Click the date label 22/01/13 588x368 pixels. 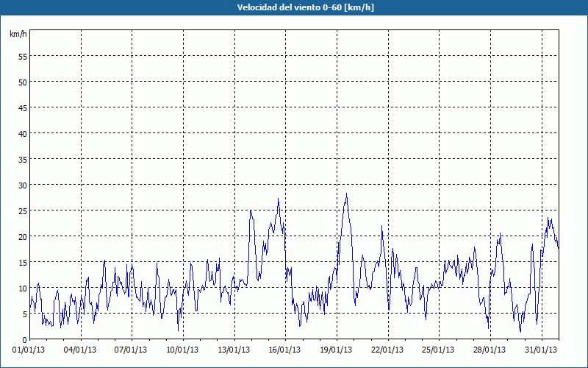(x=387, y=350)
